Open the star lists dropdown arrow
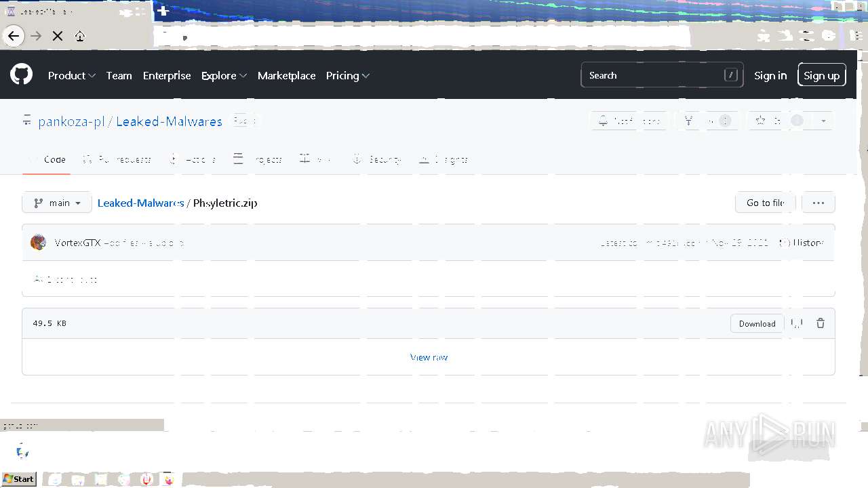 point(823,121)
